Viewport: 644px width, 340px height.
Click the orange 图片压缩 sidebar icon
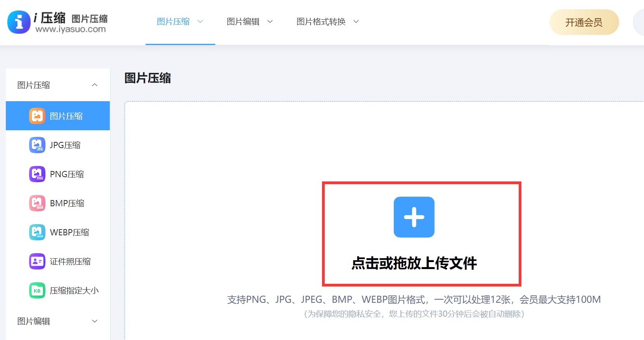tap(37, 116)
